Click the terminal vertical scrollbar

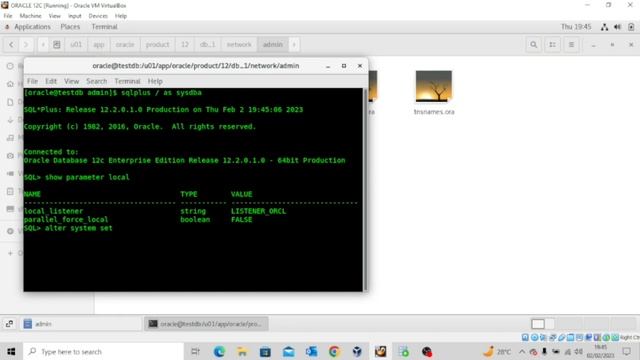[x=365, y=189]
